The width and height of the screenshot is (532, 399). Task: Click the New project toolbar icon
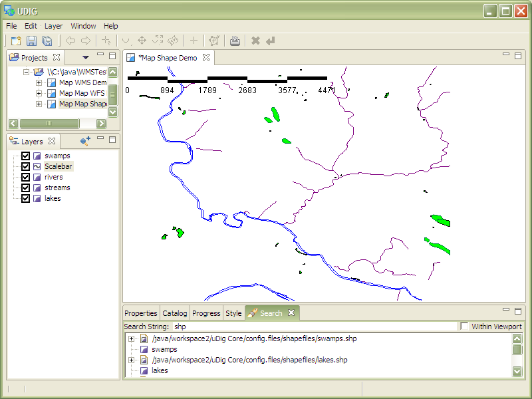pyautogui.click(x=16, y=41)
